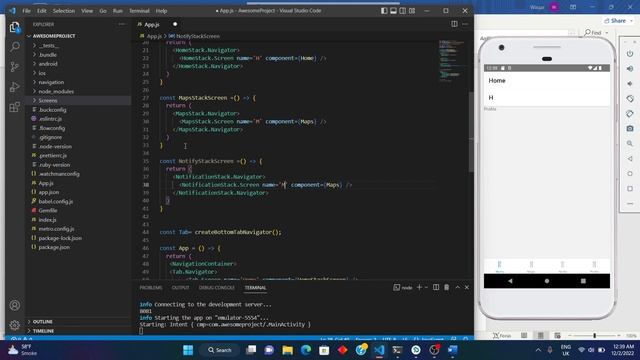This screenshot has height=360, width=640.
Task: Click emulator zoom magnifier icon
Action: click(630, 144)
